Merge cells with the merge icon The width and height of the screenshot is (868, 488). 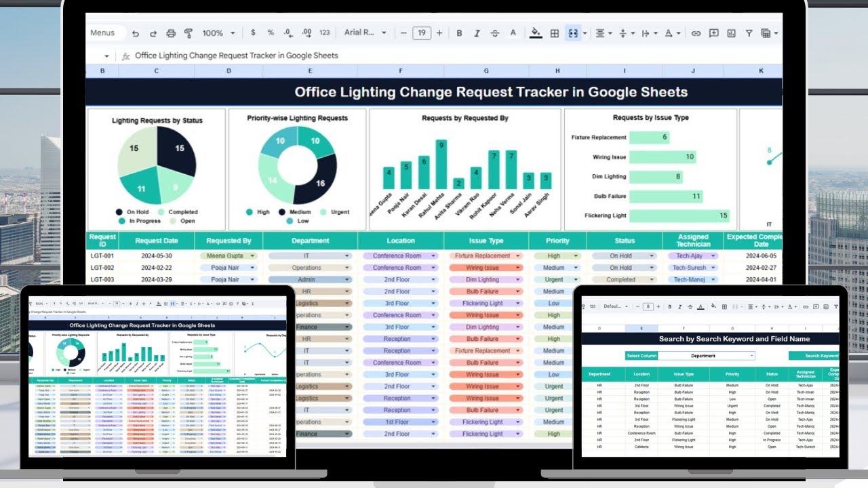coord(573,33)
